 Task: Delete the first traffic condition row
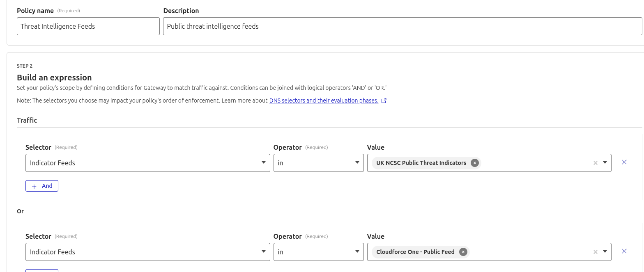pos(624,162)
